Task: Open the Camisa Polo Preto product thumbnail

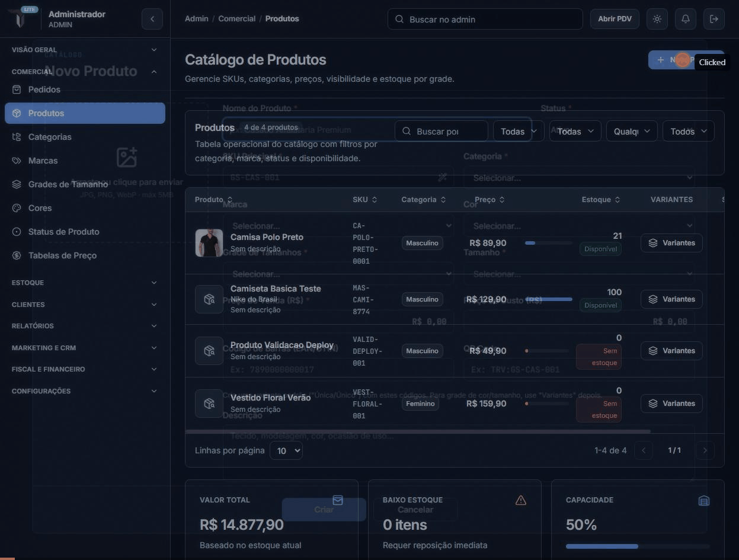Action: click(209, 243)
